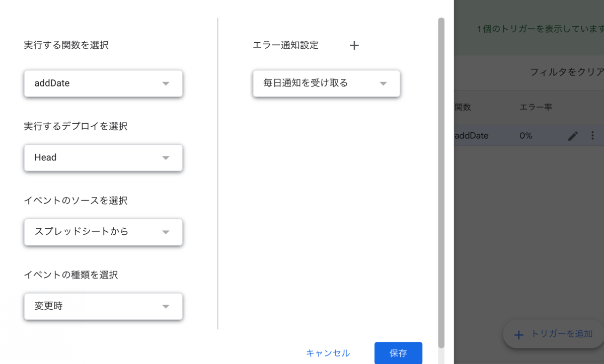Open the addDate function dropdown
The image size is (604, 364).
[103, 83]
